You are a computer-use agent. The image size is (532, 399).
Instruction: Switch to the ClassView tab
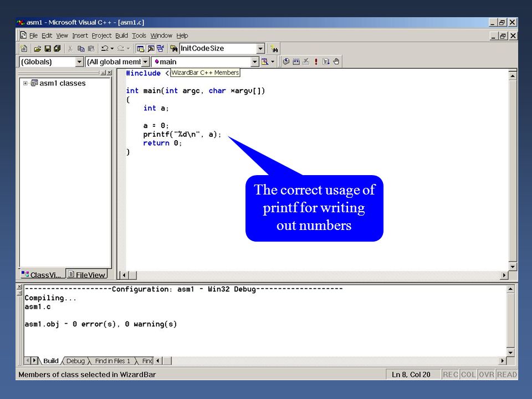tap(41, 274)
